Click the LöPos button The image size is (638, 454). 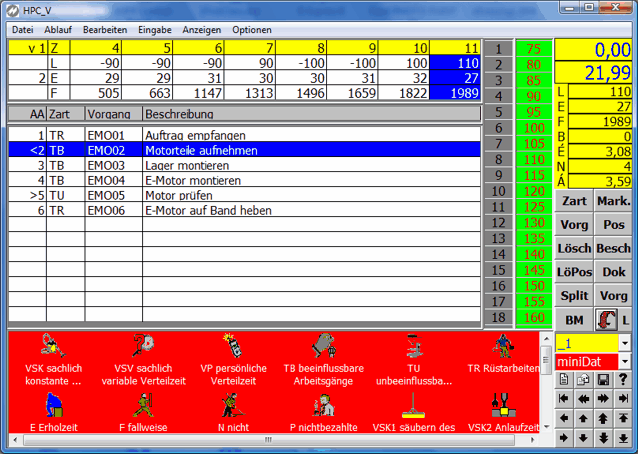point(574,272)
